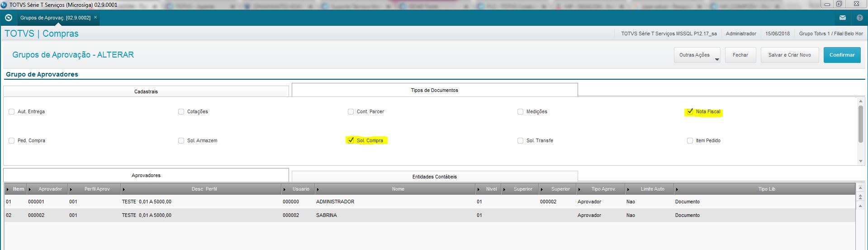
Task: Enable the Medições checkbox
Action: coord(521,111)
